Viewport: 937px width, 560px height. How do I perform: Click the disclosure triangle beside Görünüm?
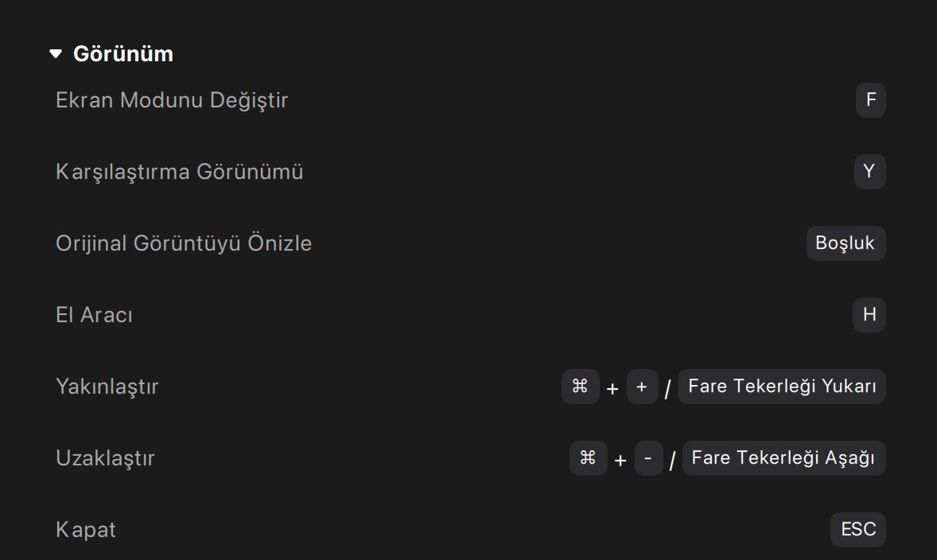54,53
